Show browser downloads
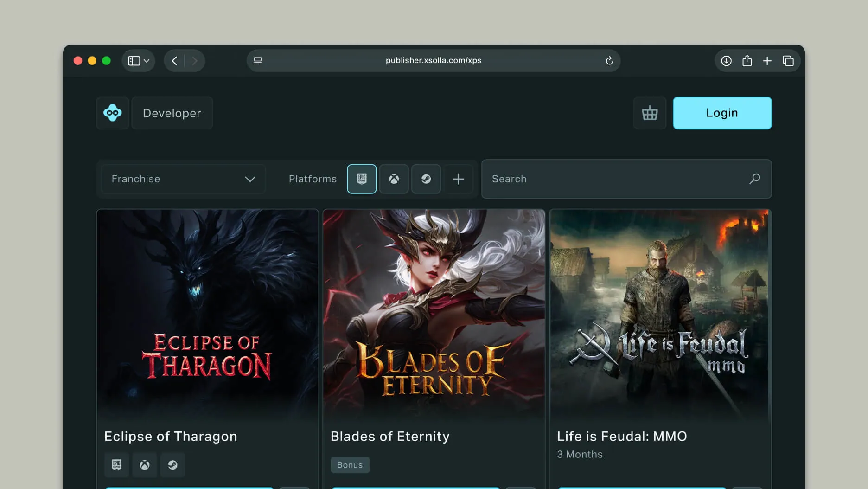Image resolution: width=868 pixels, height=489 pixels. tap(726, 61)
